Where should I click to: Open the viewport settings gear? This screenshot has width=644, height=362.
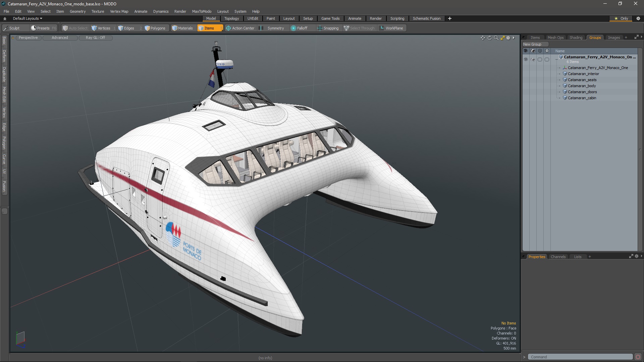tap(508, 38)
